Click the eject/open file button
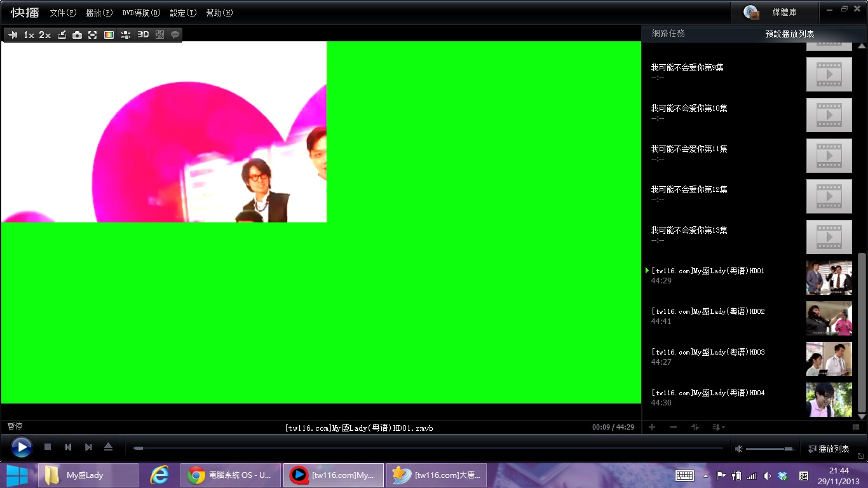The image size is (868, 488). [x=108, y=447]
